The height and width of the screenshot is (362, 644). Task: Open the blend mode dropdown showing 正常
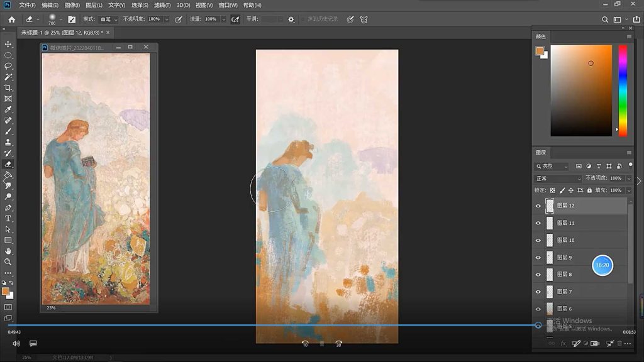(557, 178)
